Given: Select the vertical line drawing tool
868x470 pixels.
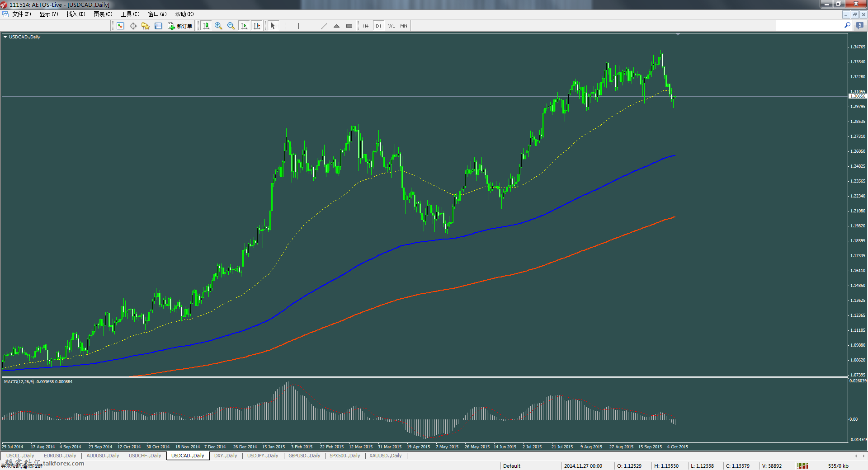Looking at the screenshot, I should [x=298, y=26].
